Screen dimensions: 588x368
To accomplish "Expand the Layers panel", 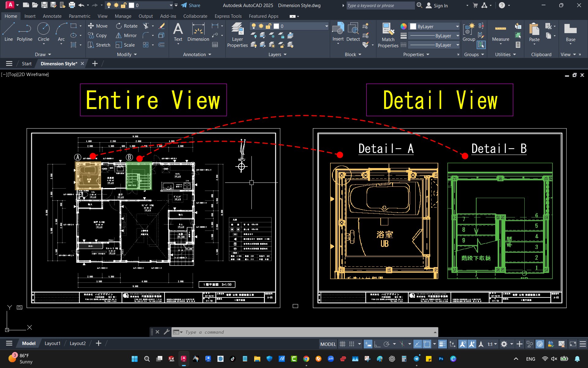I will pyautogui.click(x=277, y=54).
